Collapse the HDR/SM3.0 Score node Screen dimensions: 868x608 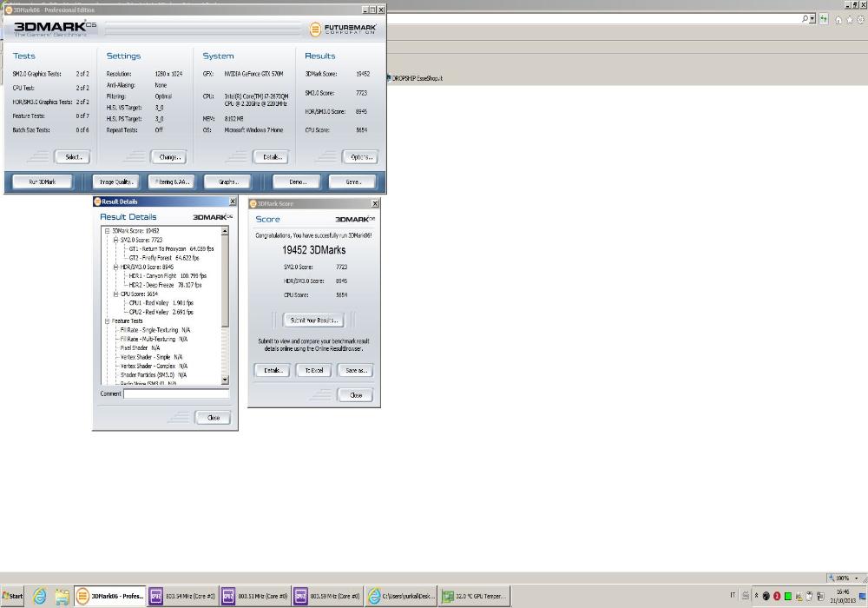[x=115, y=267]
